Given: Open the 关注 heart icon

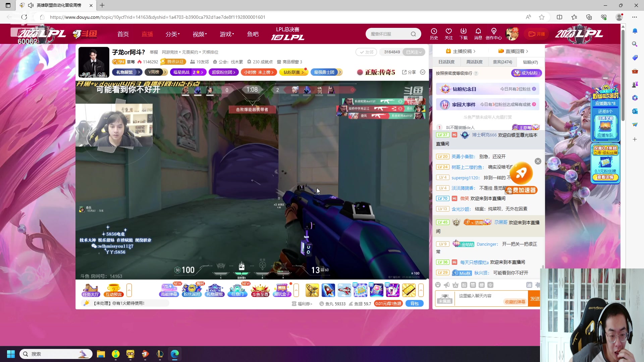Looking at the screenshot, I should click(449, 34).
